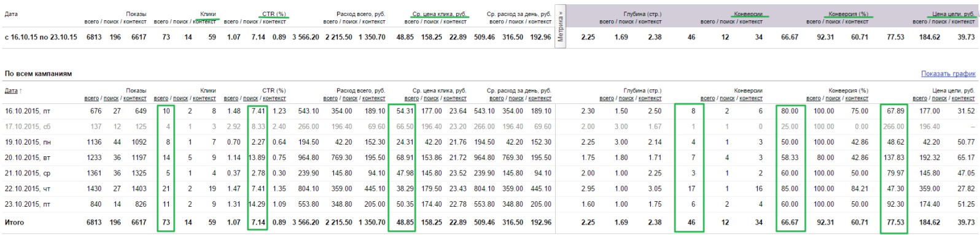Screen dimensions: 980x235
Task: Click the 22.10.2015, чт date row
Action: [x=28, y=189]
